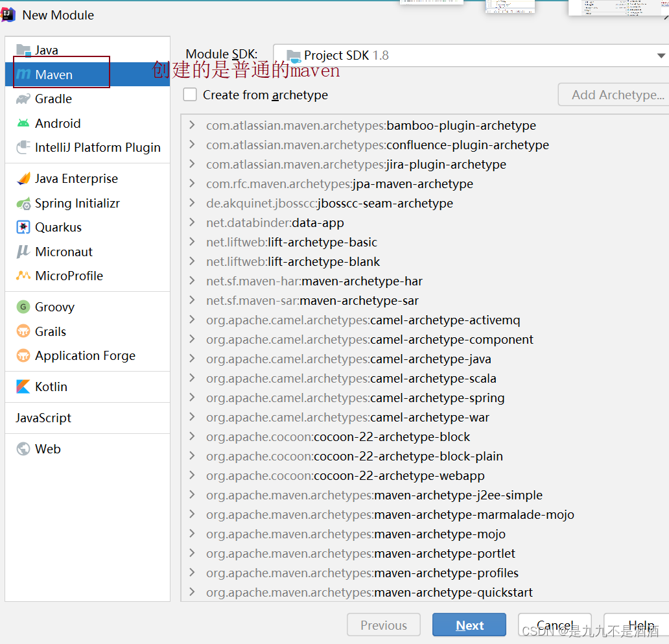Select Micronaut module type
Image resolution: width=669 pixels, height=644 pixels.
(88, 252)
